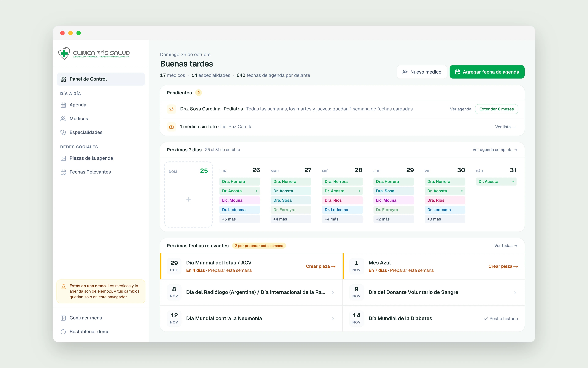588x368 pixels.
Task: Click the recurring-schedule icon beside Dra. Sosa Carolina
Action: click(x=171, y=109)
